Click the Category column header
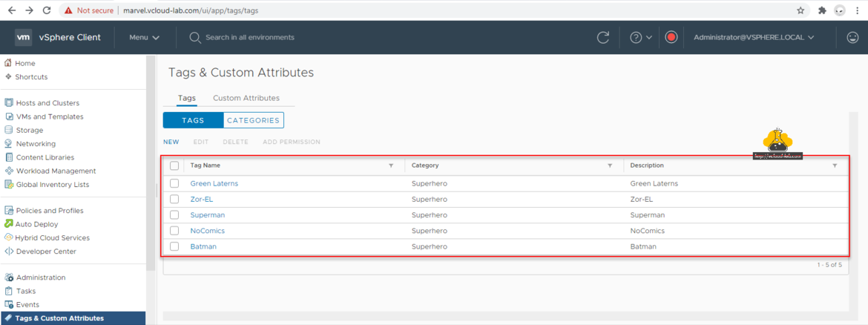The image size is (868, 325). tap(425, 165)
